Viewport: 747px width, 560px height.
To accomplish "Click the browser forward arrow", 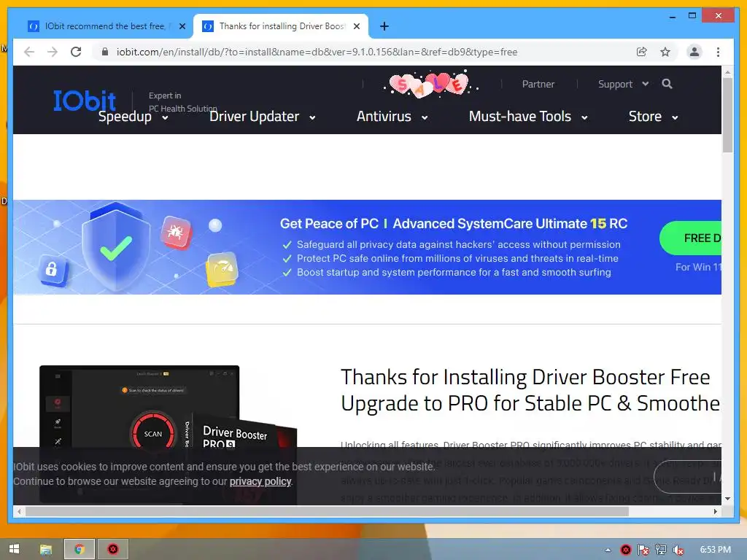I will click(53, 52).
